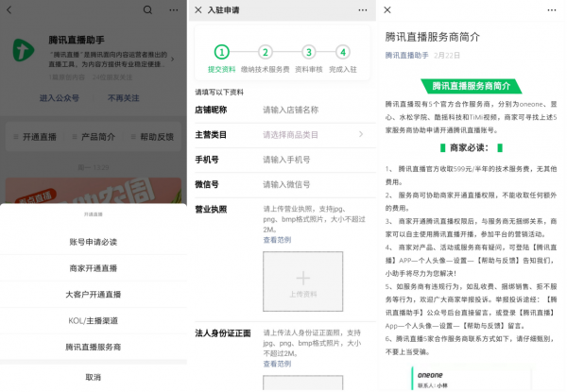The height and width of the screenshot is (392, 567).
Task: Select step 2 缴纳技术服务费 circle
Action: [265, 52]
